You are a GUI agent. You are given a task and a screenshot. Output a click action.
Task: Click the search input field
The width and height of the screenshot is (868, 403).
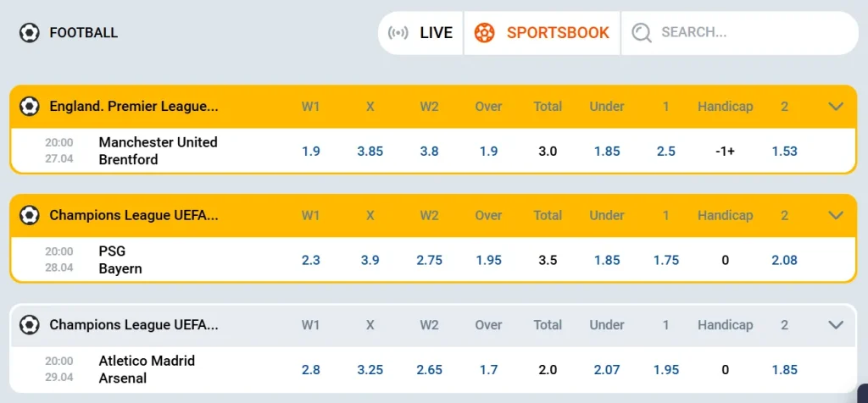pyautogui.click(x=739, y=33)
